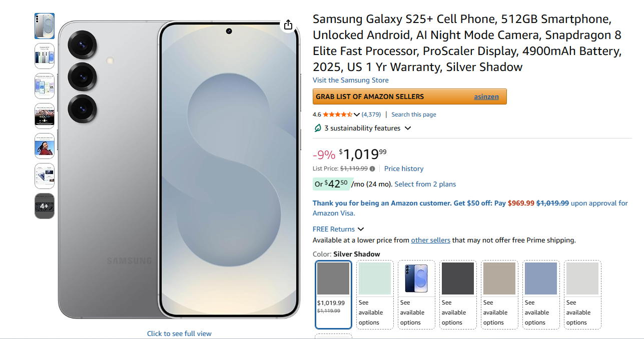The image size is (644, 339).
Task: View the first silver phone thumbnail
Action: tap(45, 26)
